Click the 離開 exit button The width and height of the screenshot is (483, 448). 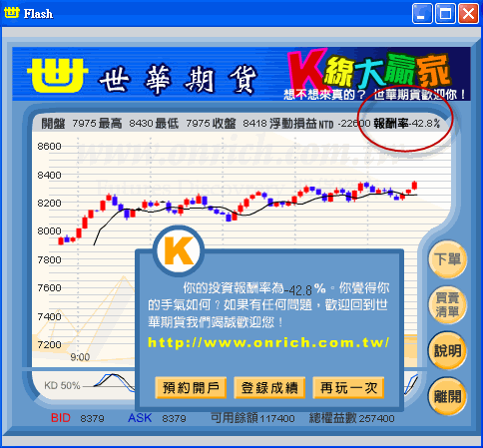click(x=447, y=396)
